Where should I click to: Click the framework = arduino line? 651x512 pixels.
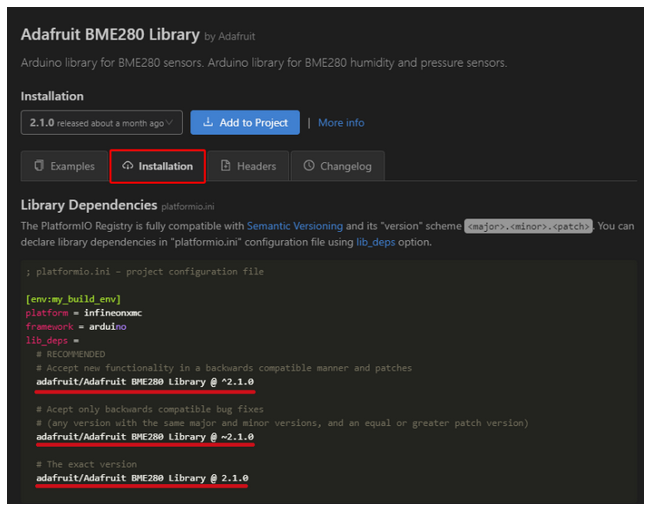(x=76, y=326)
